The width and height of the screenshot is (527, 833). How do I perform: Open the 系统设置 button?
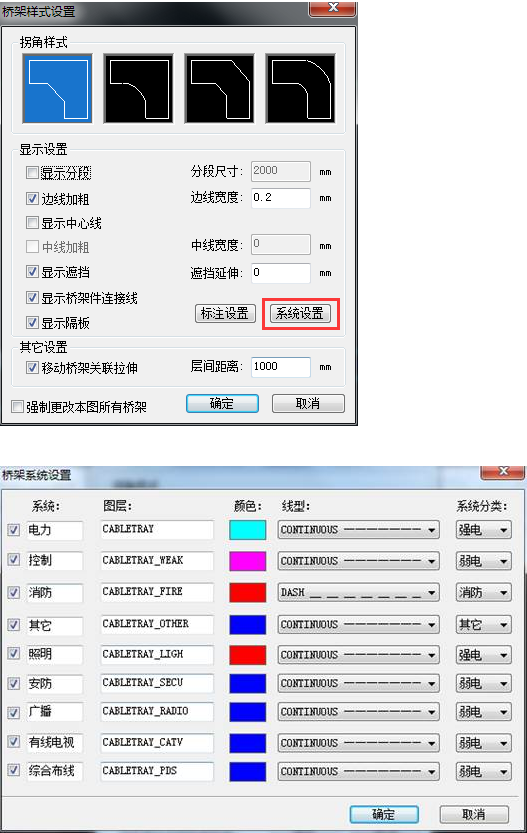[x=300, y=313]
